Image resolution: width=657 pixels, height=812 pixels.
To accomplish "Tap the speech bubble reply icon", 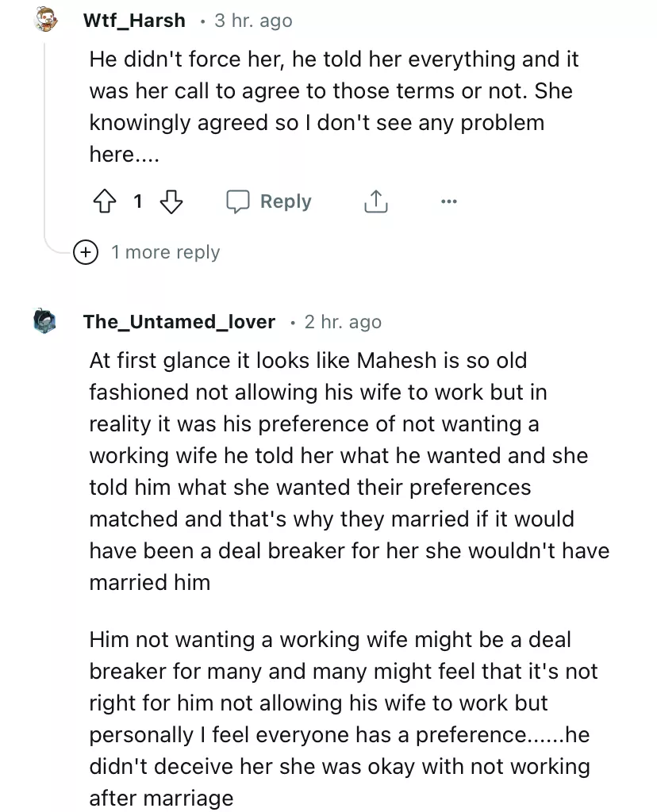I will click(x=238, y=202).
